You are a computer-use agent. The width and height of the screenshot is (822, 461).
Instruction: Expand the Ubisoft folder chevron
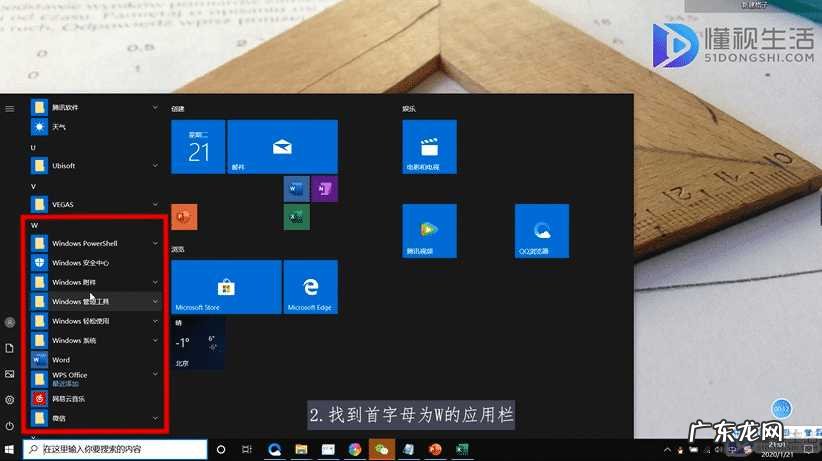155,165
